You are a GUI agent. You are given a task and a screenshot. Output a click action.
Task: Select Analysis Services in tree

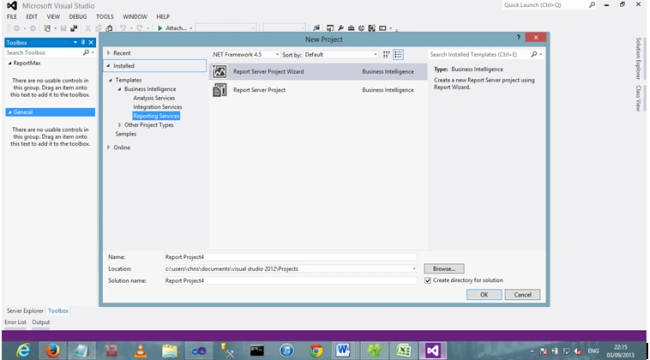pyautogui.click(x=154, y=98)
